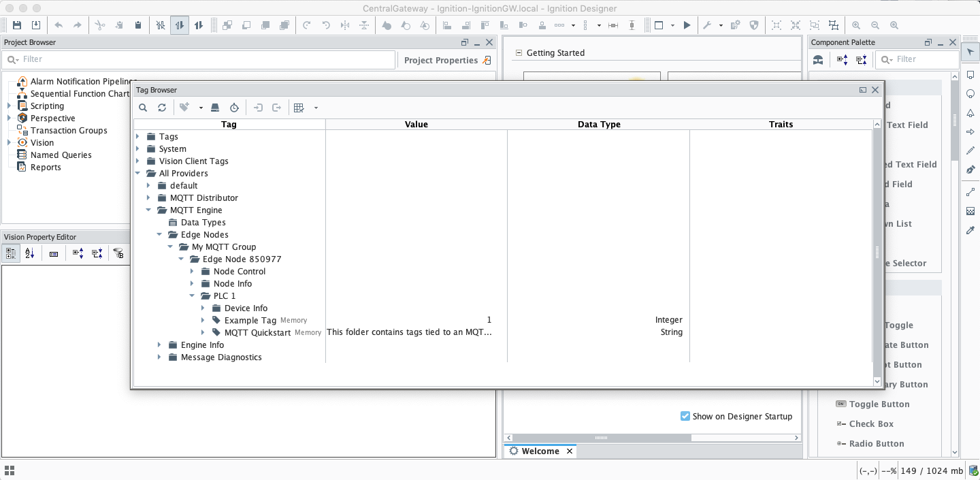Expand the Device Info folder
The width and height of the screenshot is (980, 480).
203,308
